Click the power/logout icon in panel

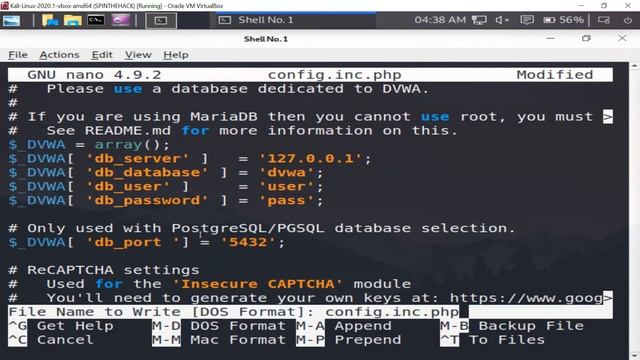click(x=628, y=20)
